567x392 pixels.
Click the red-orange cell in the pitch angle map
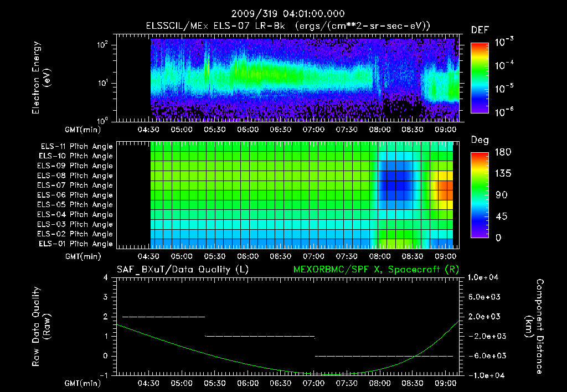[445, 190]
